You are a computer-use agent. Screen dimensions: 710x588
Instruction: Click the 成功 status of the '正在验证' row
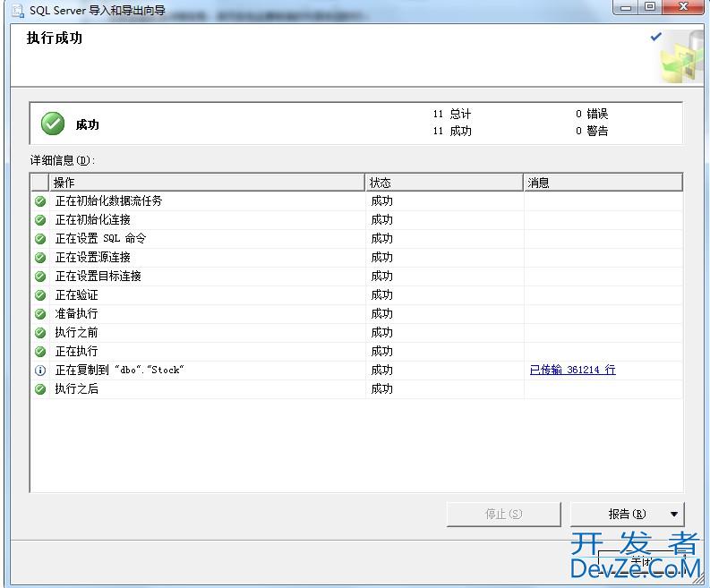(381, 295)
